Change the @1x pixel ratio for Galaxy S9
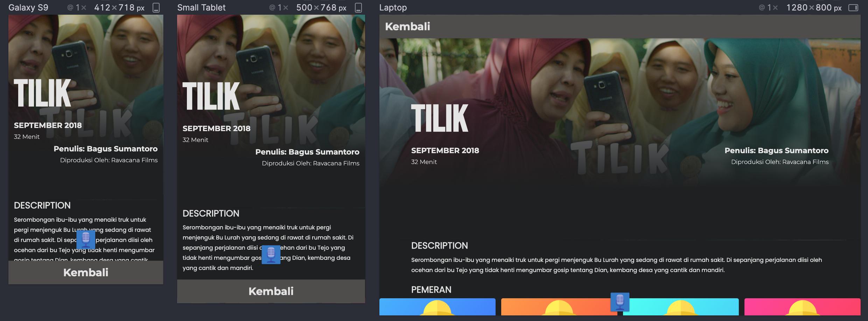The height and width of the screenshot is (321, 868). (77, 8)
